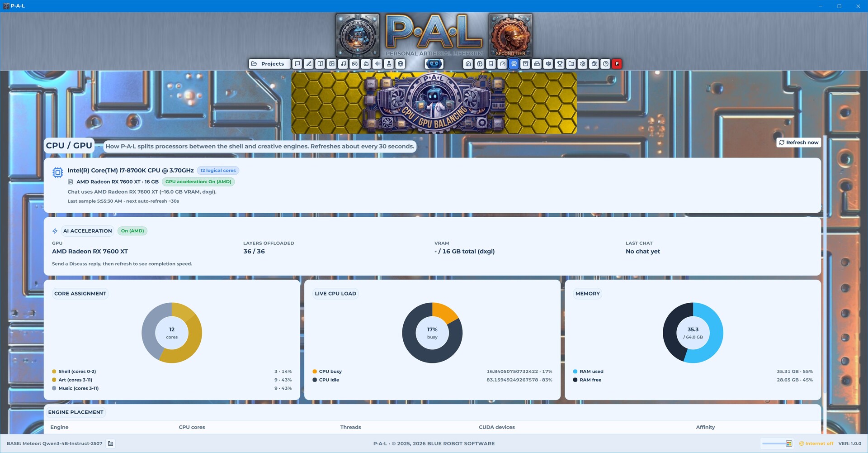868x453 pixels.
Task: Open the music folder icon
Action: click(571, 64)
